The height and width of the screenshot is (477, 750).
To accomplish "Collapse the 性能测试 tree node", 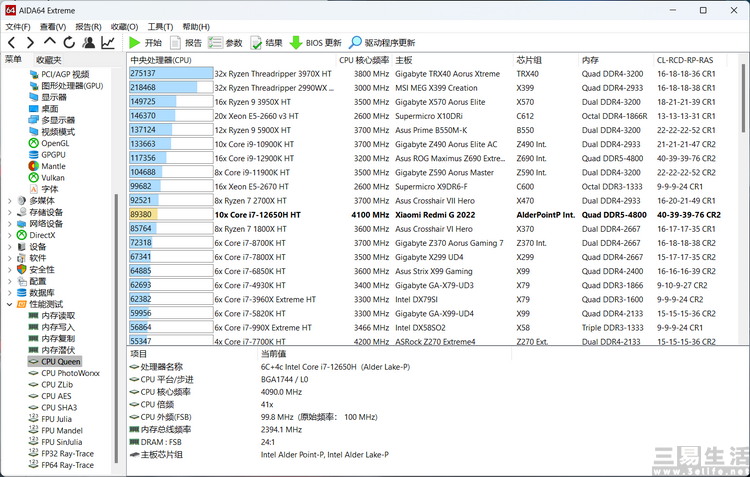I will [10, 304].
